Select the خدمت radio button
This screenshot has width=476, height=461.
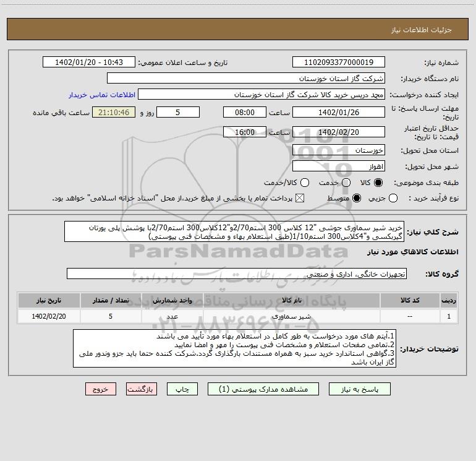coord(346,183)
